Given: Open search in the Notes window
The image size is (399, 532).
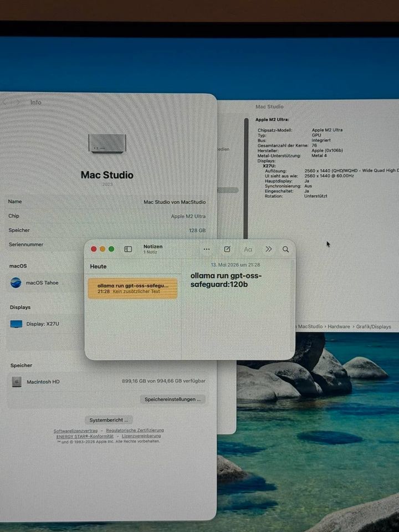Looking at the screenshot, I should click(x=286, y=249).
